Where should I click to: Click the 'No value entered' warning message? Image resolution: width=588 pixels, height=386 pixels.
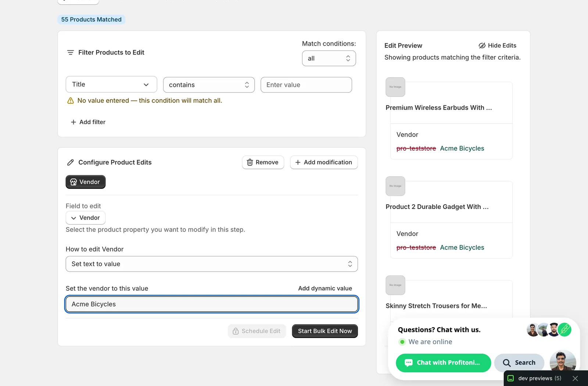pos(150,100)
